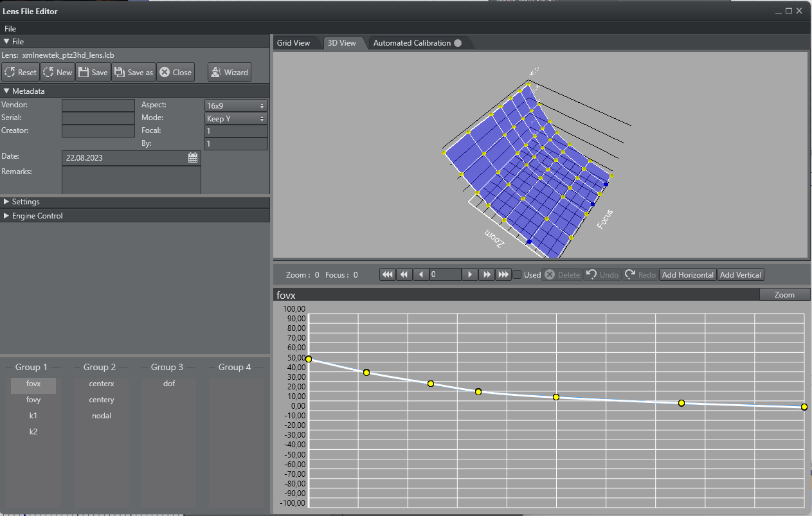Open the Mode Keep Y dropdown
The image size is (812, 516).
pos(236,118)
